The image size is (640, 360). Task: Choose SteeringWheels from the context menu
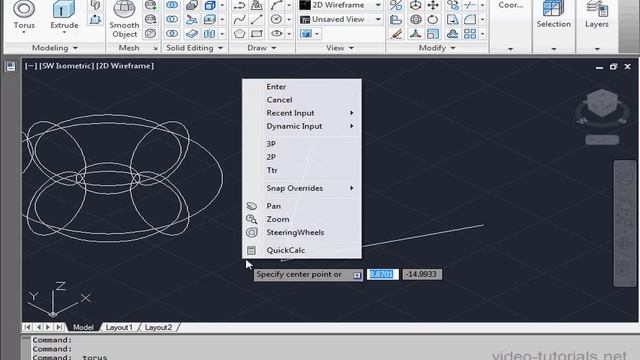click(x=302, y=233)
